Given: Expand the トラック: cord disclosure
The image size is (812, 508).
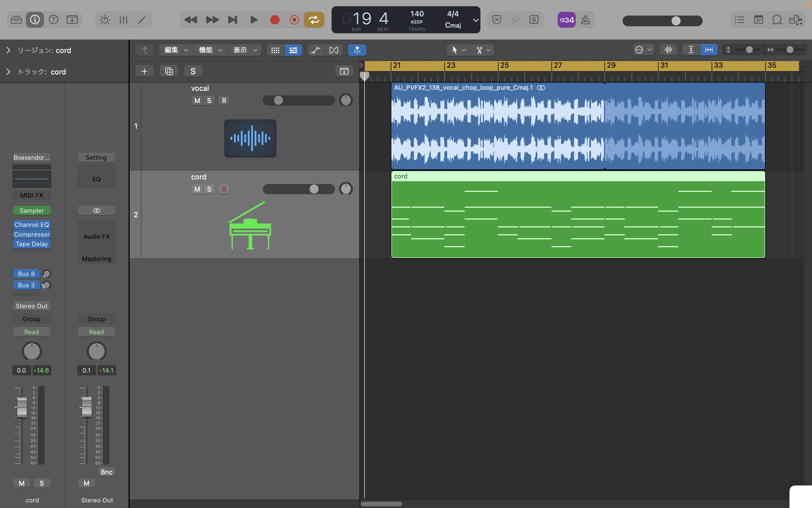Looking at the screenshot, I should tap(8, 72).
